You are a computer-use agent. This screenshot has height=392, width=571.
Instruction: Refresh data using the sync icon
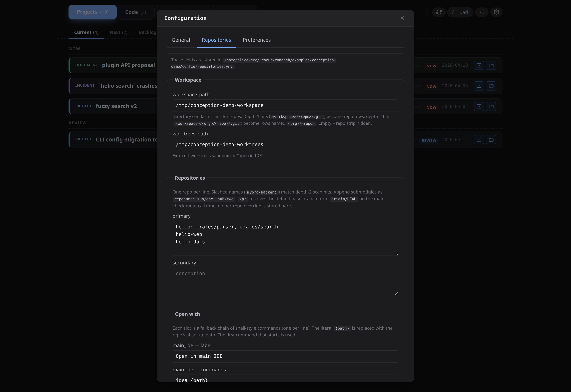pyautogui.click(x=439, y=12)
